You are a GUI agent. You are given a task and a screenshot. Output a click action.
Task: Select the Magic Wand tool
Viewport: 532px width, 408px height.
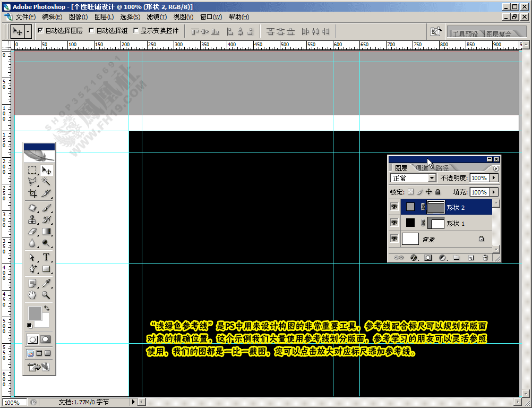click(46, 182)
